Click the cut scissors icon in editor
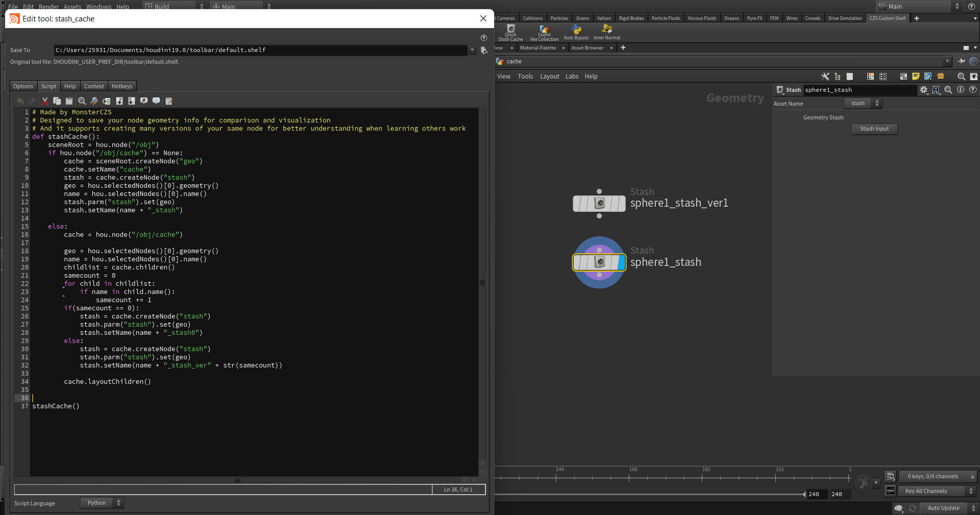 click(45, 101)
